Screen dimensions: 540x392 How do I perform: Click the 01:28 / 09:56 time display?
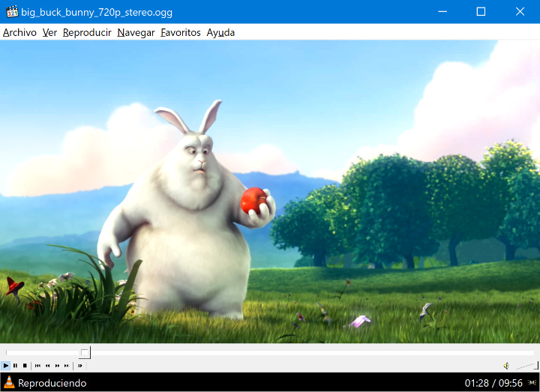point(493,383)
